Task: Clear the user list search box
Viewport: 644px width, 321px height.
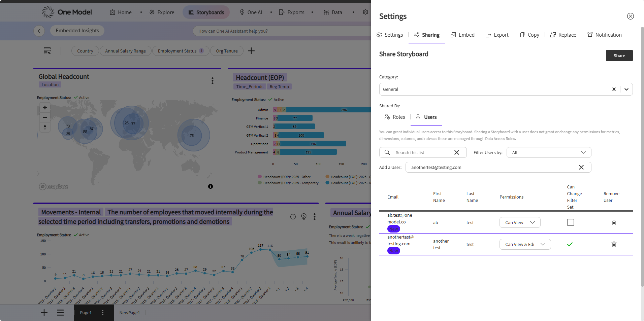Action: point(456,152)
